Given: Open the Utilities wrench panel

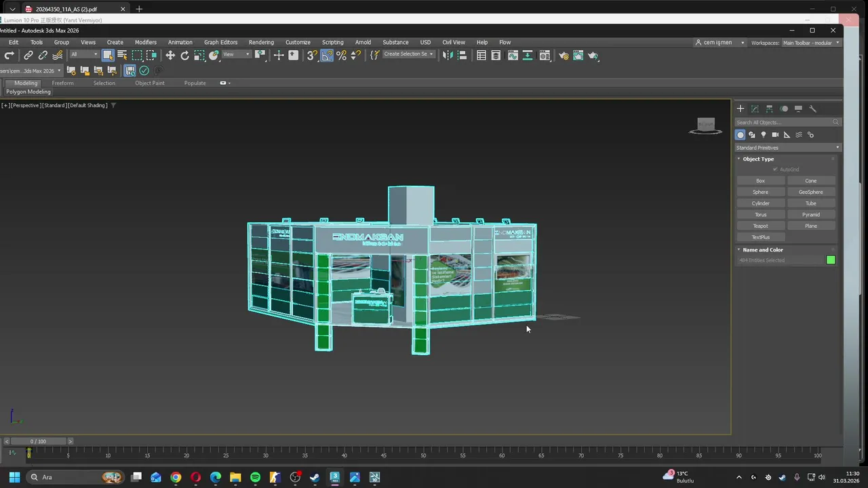Looking at the screenshot, I should [813, 108].
